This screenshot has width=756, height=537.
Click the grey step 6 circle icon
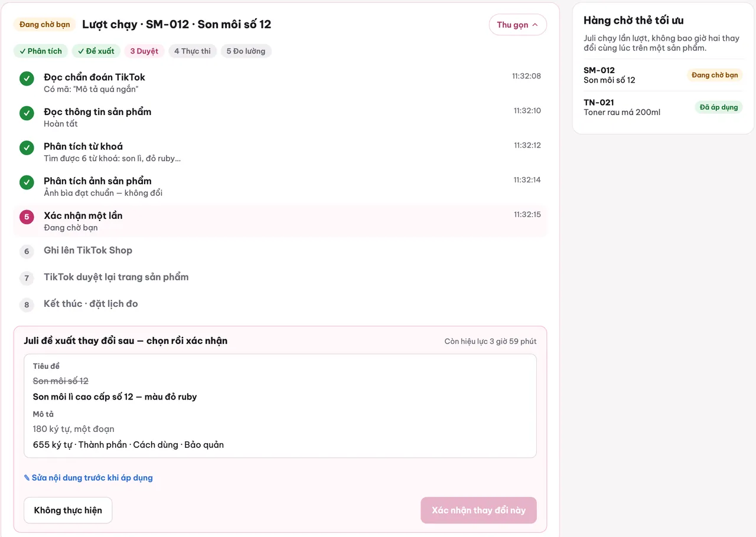tap(27, 251)
